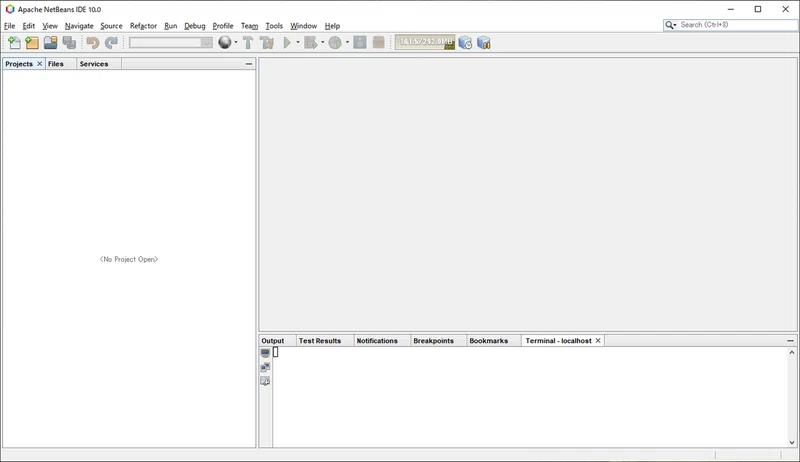Open dropdown arrow next to Profile Project
Image resolution: width=800 pixels, height=462 pixels.
pos(347,43)
